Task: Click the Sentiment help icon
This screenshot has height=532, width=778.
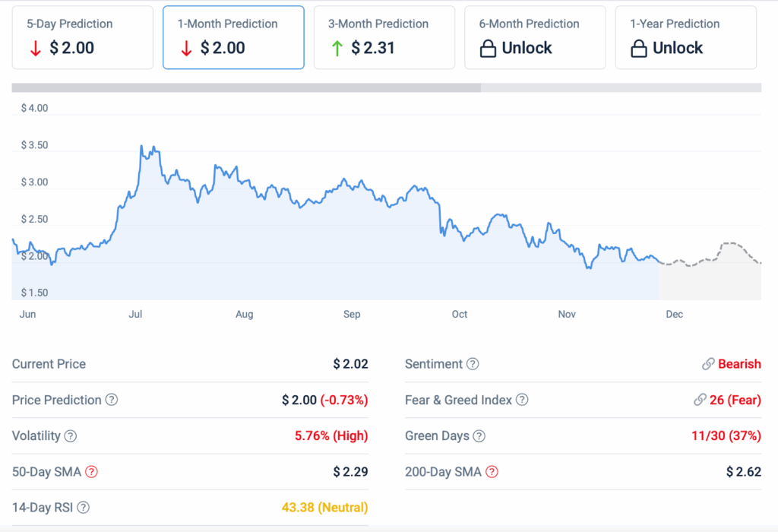Action: click(473, 364)
